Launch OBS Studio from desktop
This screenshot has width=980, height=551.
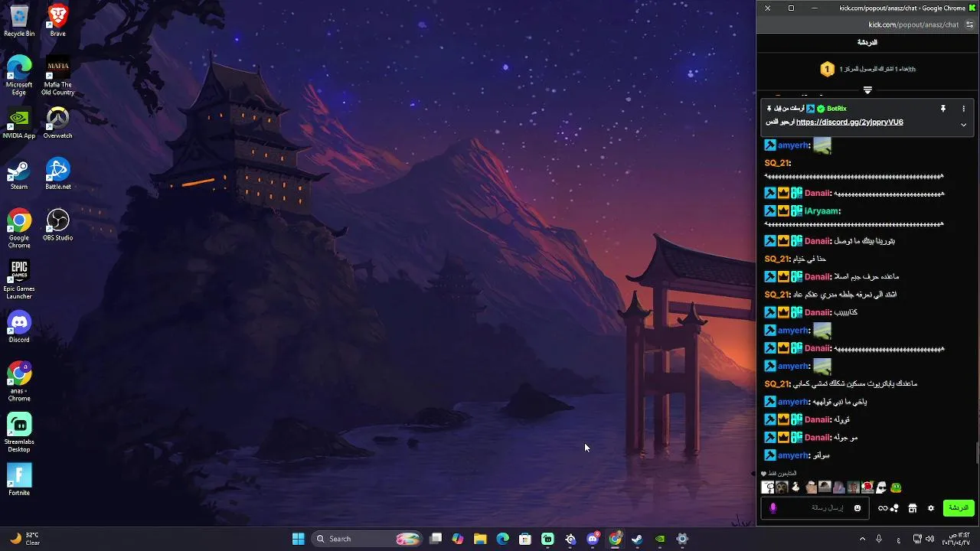57,225
